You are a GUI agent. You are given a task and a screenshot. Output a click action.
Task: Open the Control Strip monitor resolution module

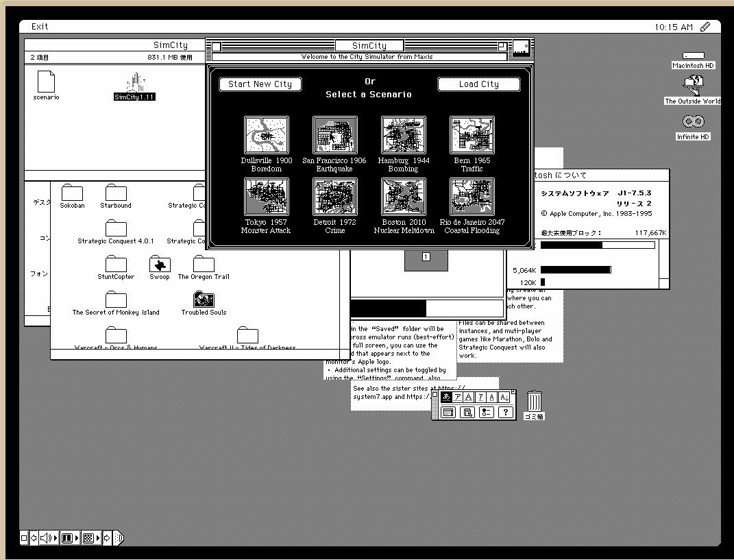point(69,538)
